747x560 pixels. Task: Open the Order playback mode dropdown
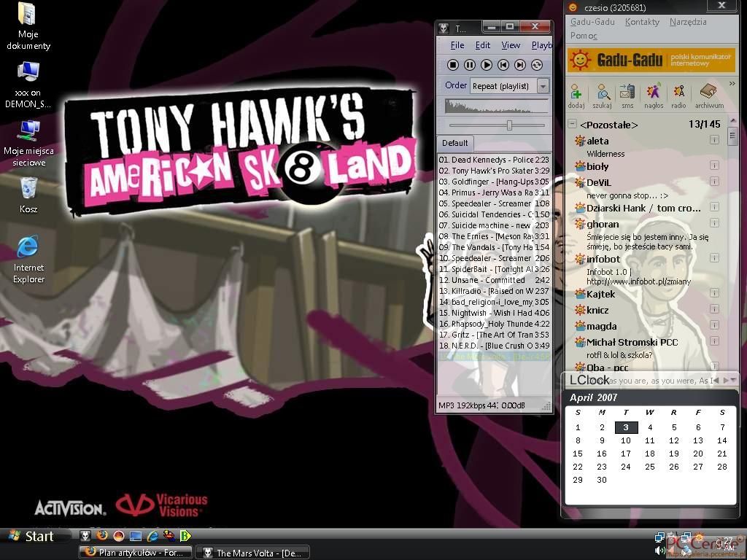(543, 86)
